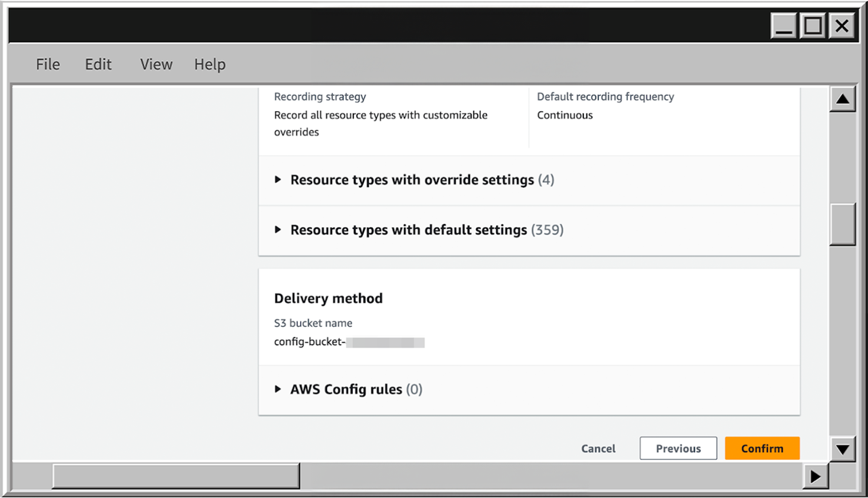
Task: Click the 'Default recording frequency' label
Action: pos(605,96)
